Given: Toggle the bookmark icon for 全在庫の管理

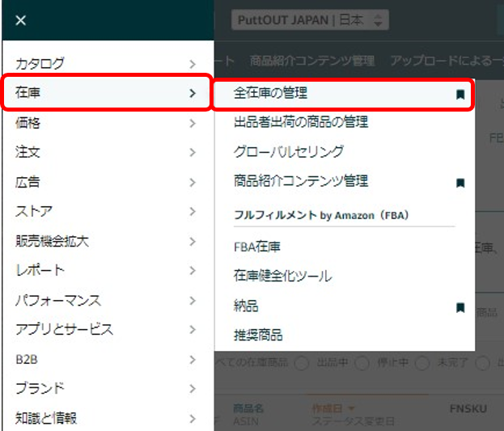Looking at the screenshot, I should (460, 95).
